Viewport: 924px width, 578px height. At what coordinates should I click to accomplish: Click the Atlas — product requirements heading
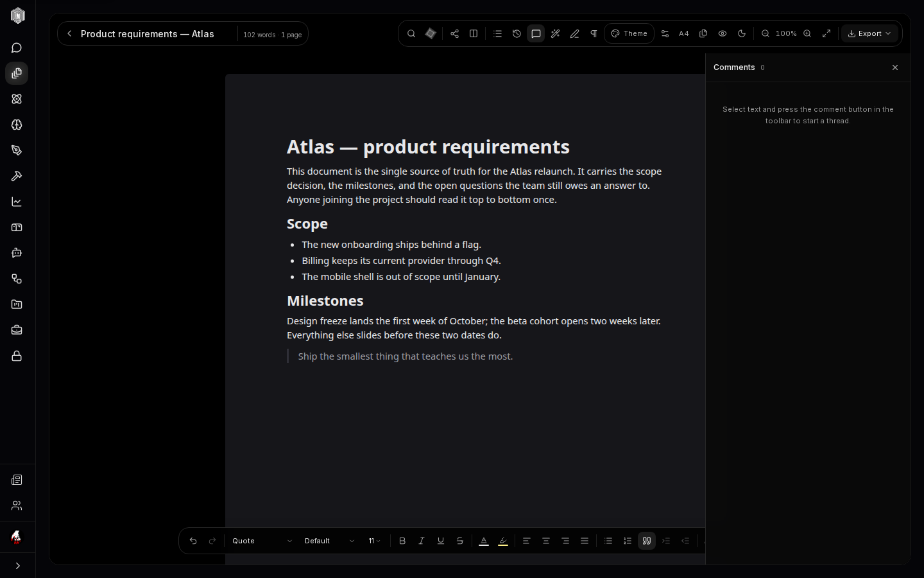click(x=428, y=147)
